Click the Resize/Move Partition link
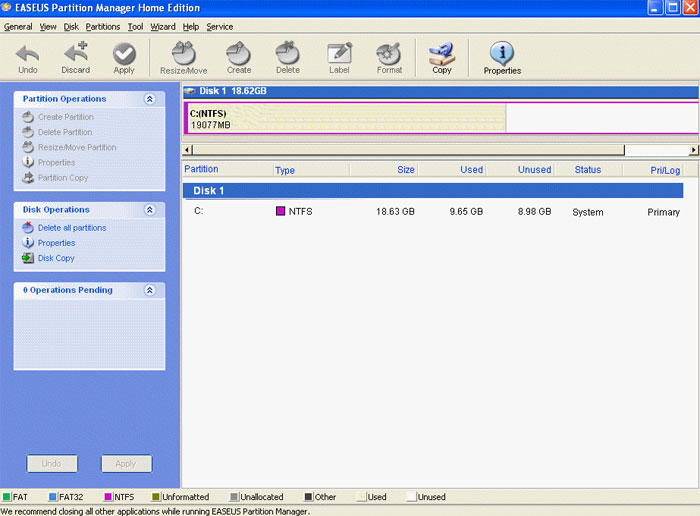The width and height of the screenshot is (700, 516). pos(77,147)
